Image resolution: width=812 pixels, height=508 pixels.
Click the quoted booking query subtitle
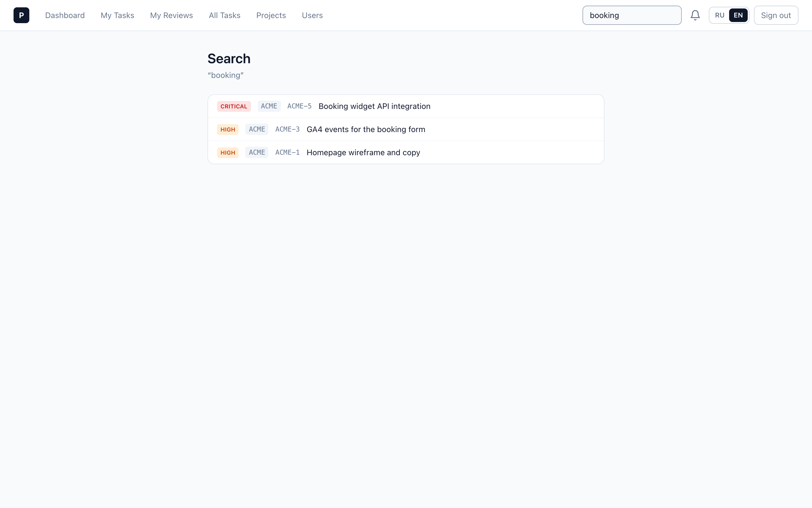226,75
